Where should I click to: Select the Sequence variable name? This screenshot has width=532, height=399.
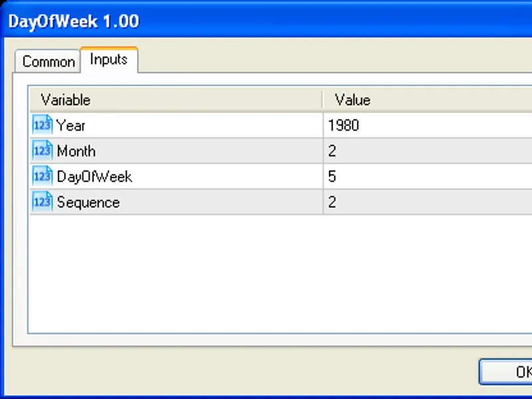pyautogui.click(x=88, y=203)
